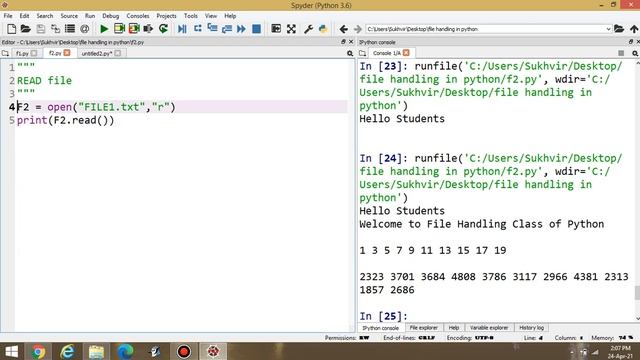This screenshot has width=640, height=360.
Task: Toggle fullscreen mode icon
Action: [291, 29]
